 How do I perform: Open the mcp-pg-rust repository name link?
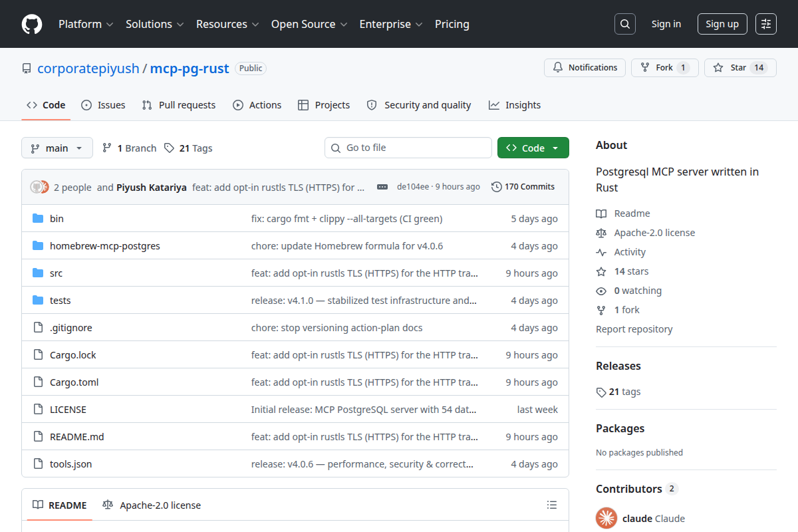(190, 68)
